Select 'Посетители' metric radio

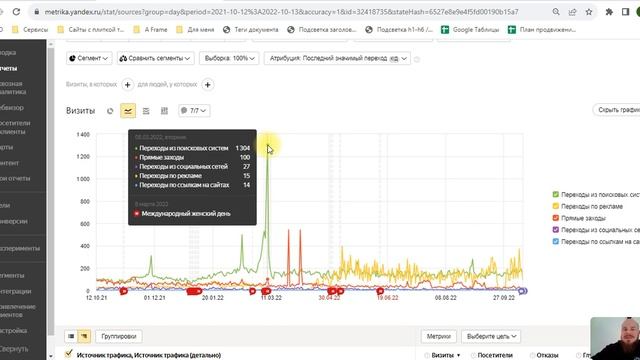click(x=473, y=356)
